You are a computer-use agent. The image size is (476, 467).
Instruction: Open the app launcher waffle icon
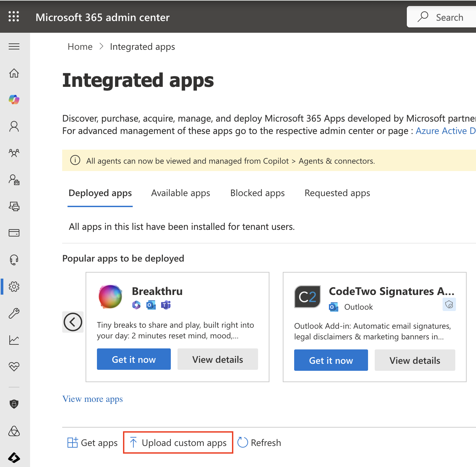pos(14,16)
